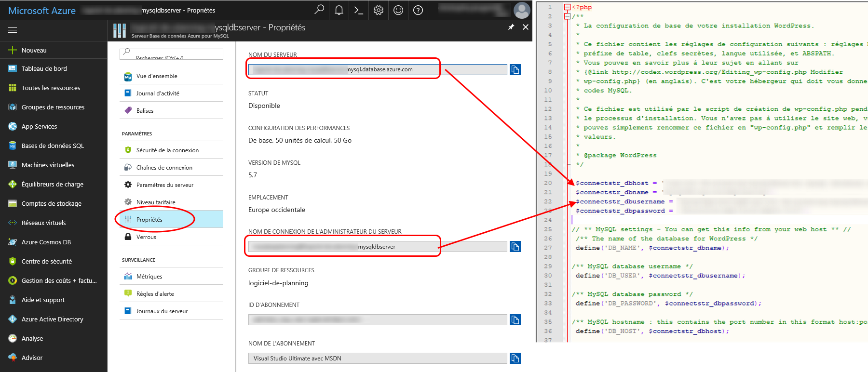The height and width of the screenshot is (372, 868).
Task: Click the server name text field
Action: (378, 69)
